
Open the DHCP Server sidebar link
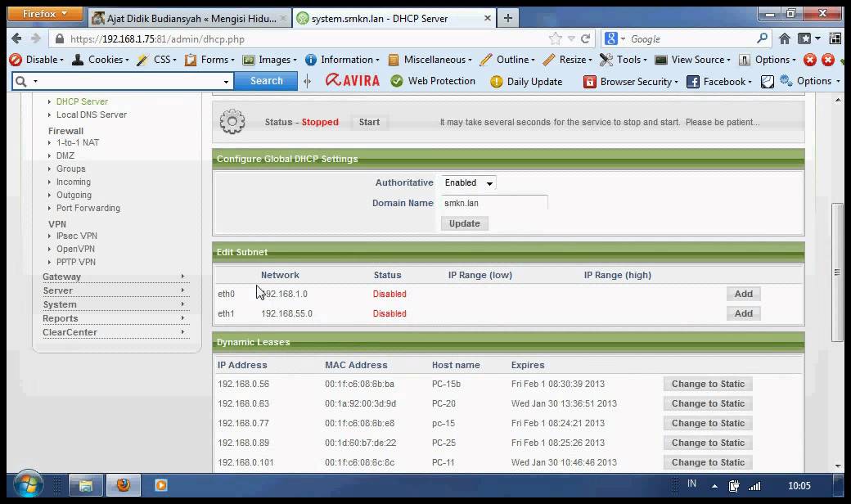click(82, 101)
